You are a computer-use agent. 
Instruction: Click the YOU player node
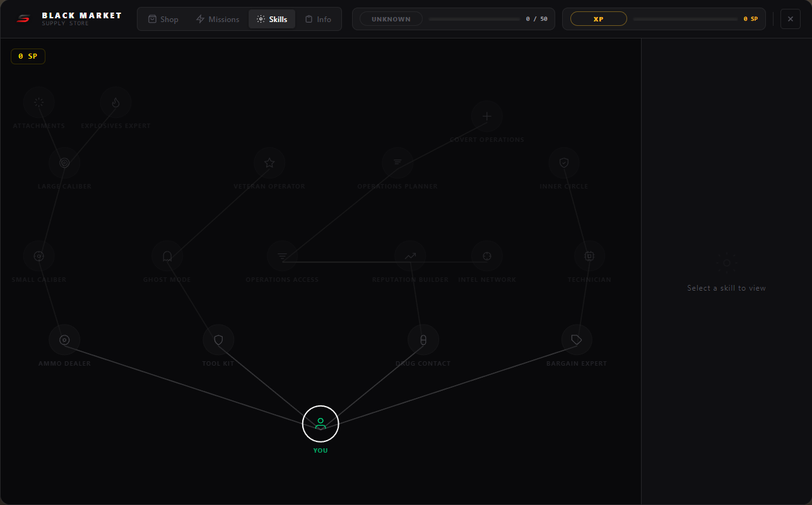point(321,424)
